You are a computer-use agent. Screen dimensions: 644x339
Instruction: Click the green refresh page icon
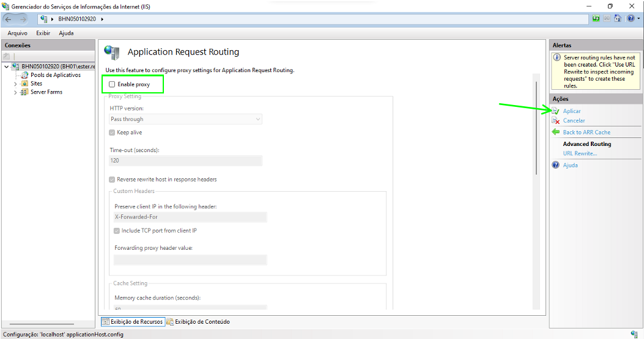[x=596, y=19]
